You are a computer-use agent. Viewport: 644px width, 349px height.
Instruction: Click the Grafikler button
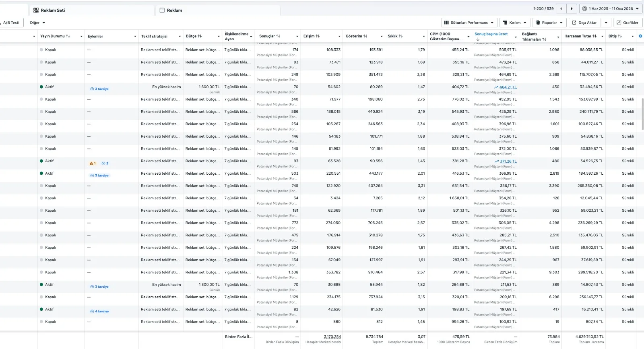(x=627, y=23)
